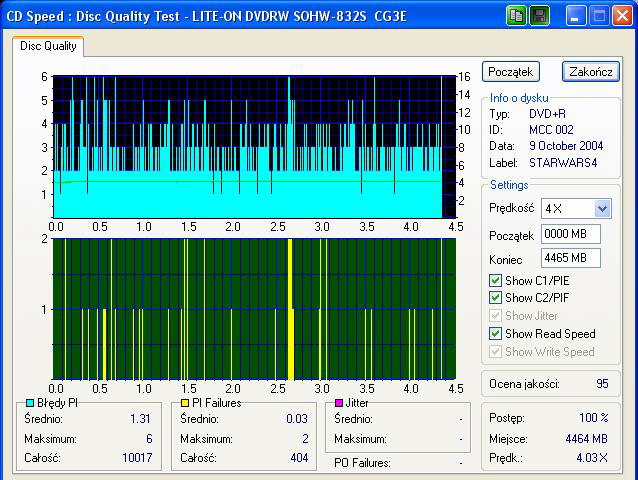This screenshot has height=480, width=638.
Task: Toggle Show Jitter checkbox
Action: pos(495,316)
